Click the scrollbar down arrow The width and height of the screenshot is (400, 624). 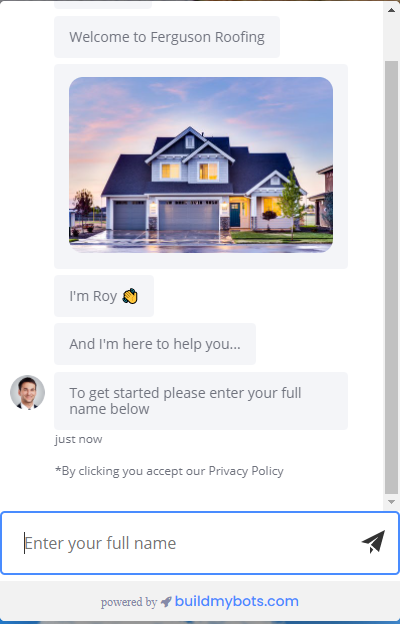point(391,502)
